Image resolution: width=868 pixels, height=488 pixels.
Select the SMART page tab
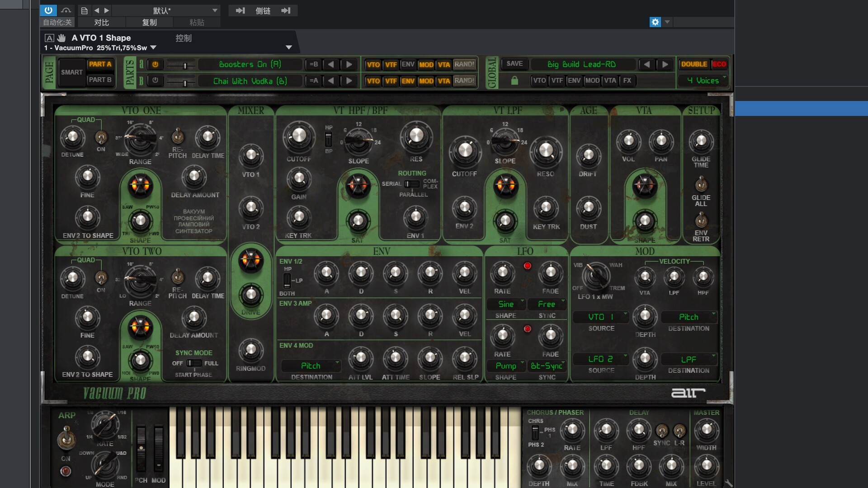point(71,72)
